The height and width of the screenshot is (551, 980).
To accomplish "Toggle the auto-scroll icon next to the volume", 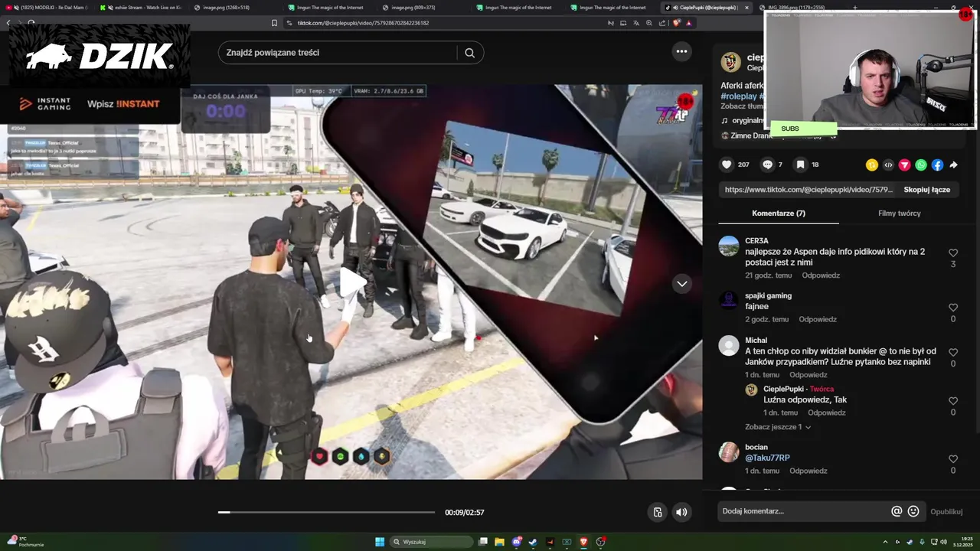I will click(657, 512).
